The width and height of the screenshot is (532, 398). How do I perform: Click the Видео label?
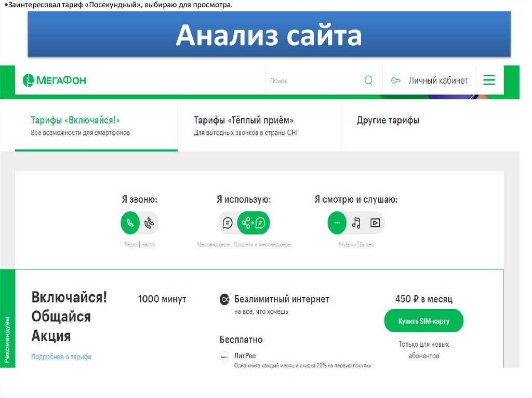367,244
